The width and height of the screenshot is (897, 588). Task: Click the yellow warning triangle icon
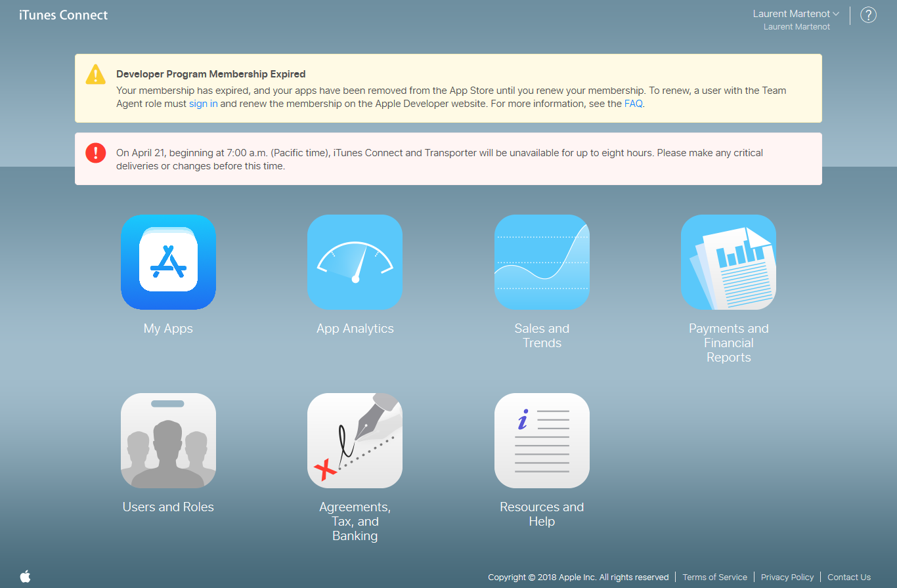96,74
